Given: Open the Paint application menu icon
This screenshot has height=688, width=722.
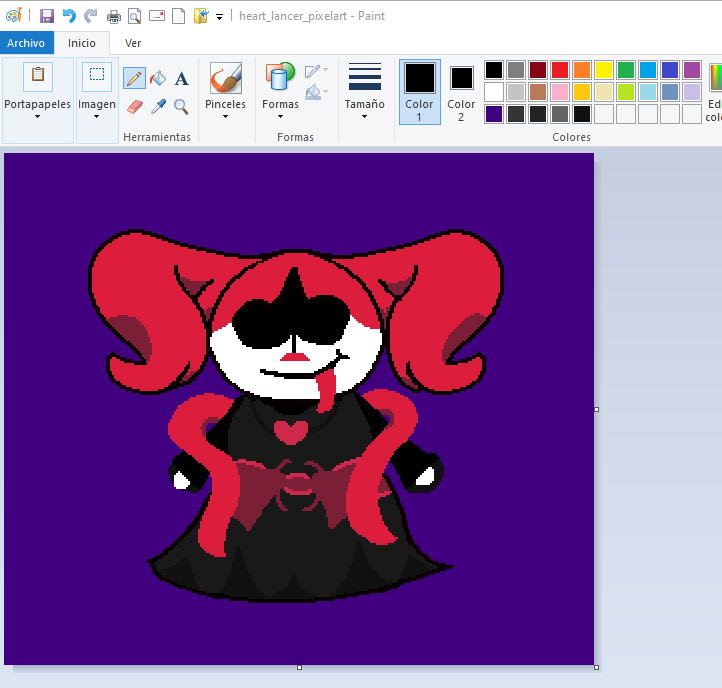Looking at the screenshot, I should point(13,16).
